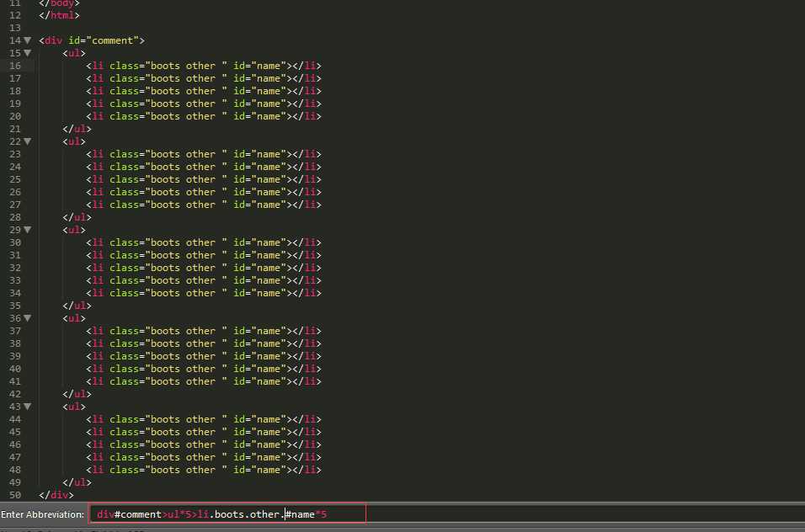Click the li element on line 18
Screen dimensions: 805x532
204,91
